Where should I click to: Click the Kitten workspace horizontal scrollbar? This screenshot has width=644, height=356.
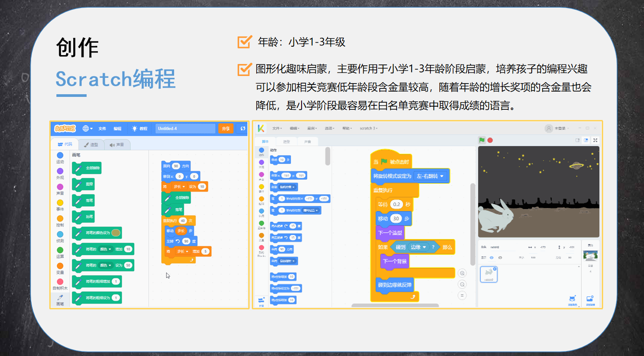[x=395, y=305]
